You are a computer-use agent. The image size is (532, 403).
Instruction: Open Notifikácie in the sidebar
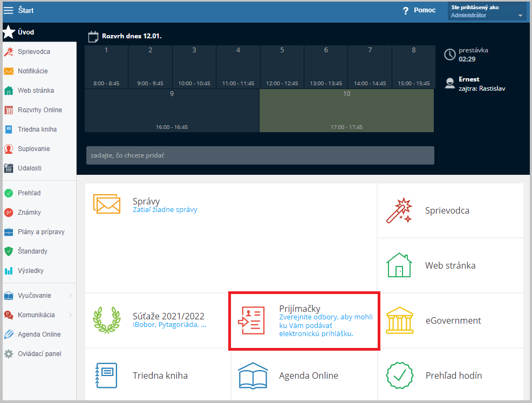click(32, 71)
